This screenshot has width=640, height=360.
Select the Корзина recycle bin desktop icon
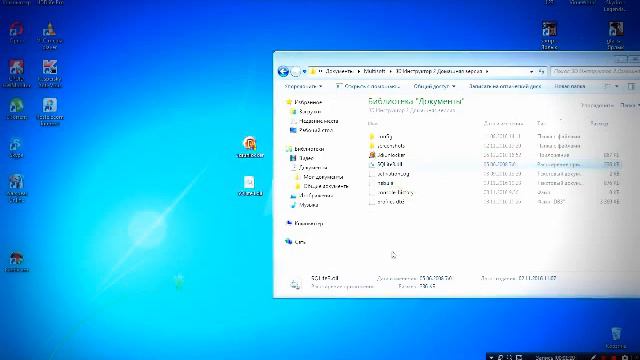[616, 338]
